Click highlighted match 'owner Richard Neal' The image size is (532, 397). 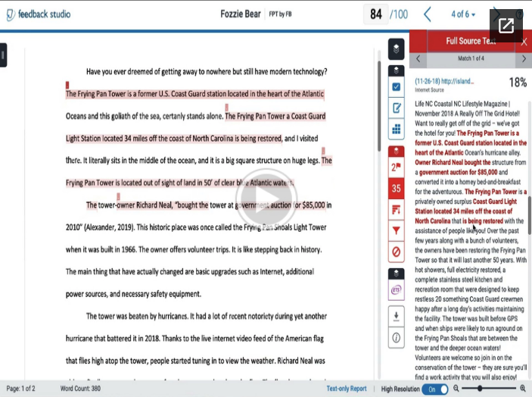click(145, 205)
